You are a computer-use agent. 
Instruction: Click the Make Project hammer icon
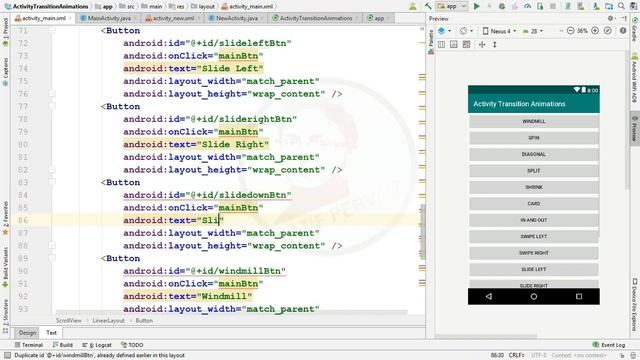point(428,6)
